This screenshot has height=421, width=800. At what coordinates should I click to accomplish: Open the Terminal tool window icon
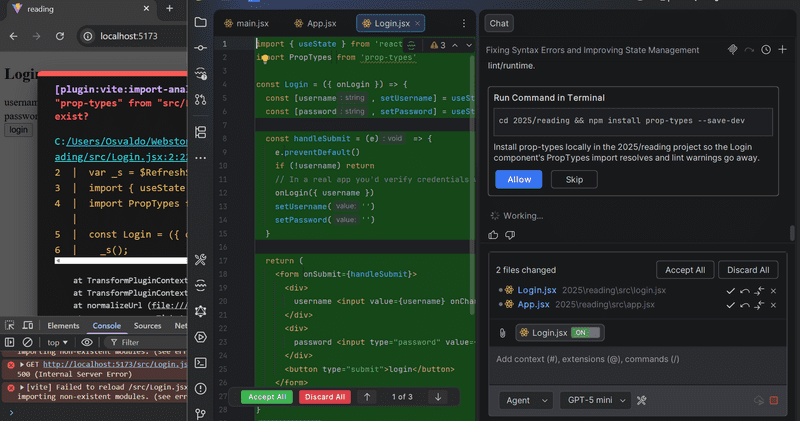click(201, 363)
